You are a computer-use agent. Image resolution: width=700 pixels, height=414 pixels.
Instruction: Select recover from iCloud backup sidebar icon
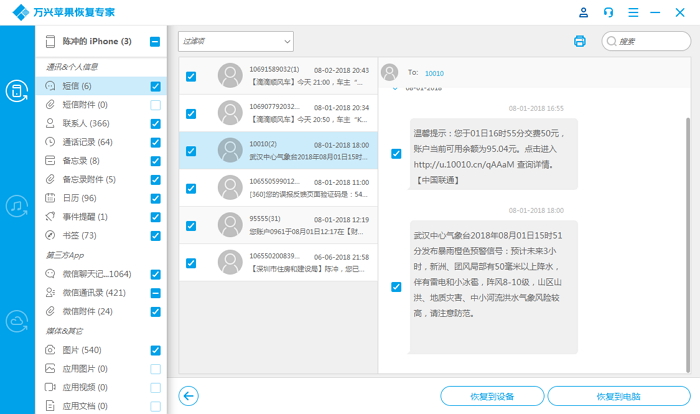pos(17,321)
